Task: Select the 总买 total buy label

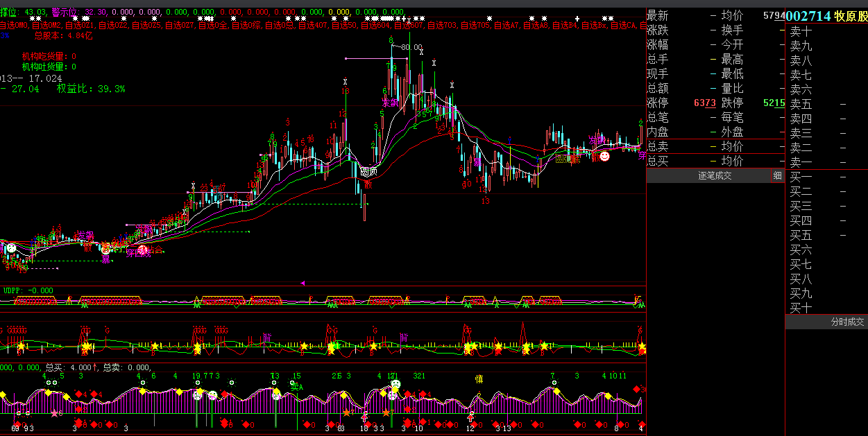Action: (658, 162)
